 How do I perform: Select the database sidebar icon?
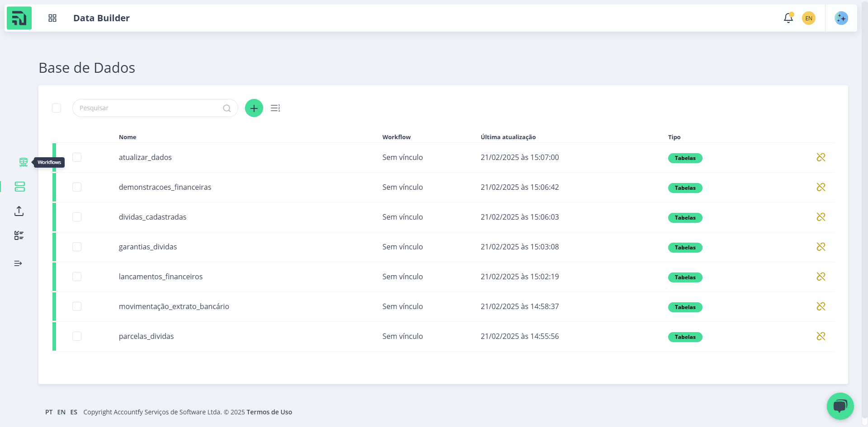tap(20, 187)
